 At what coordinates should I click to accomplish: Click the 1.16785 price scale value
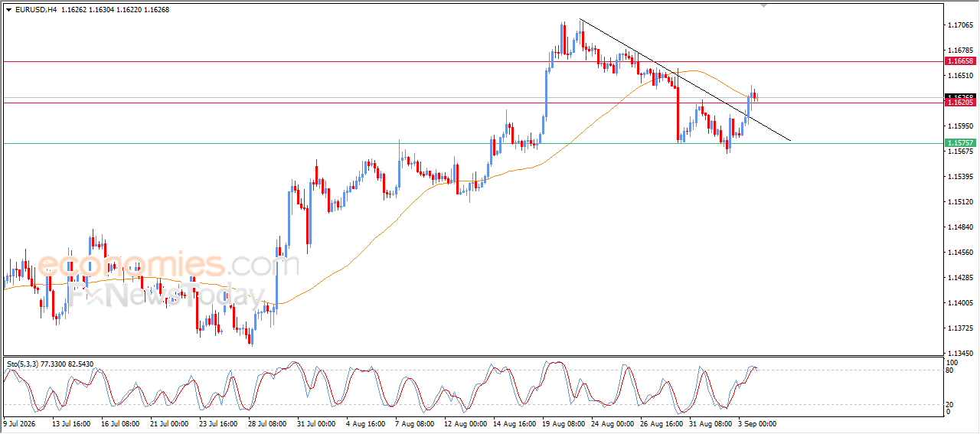[960, 51]
